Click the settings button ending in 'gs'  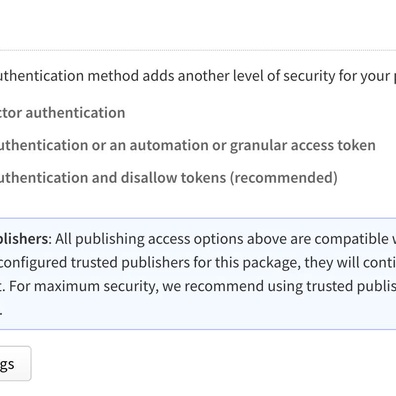point(15,363)
